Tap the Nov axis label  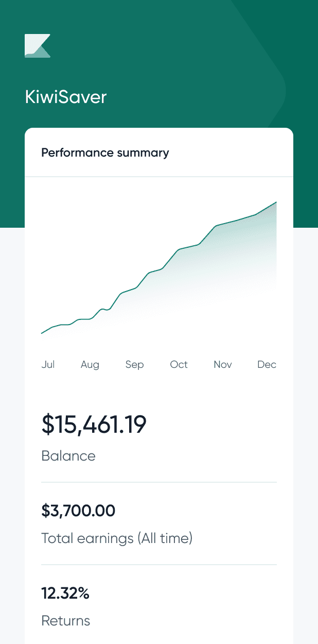point(223,364)
